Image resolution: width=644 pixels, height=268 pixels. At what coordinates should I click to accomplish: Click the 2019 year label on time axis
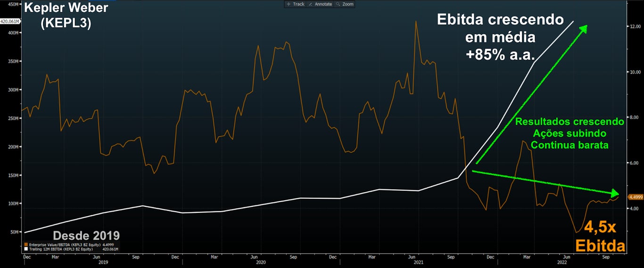[103, 263]
